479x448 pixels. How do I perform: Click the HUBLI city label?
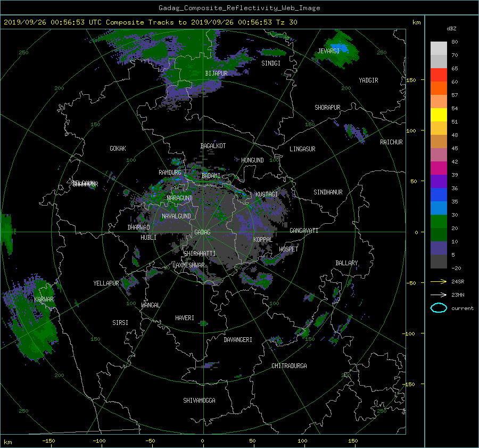148,238
